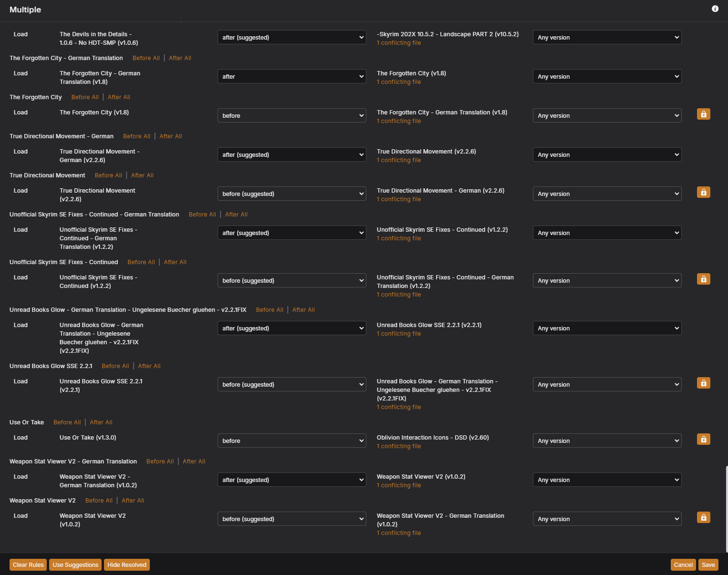The height and width of the screenshot is (575, 728).
Task: Click Before All for Weapon Stat Viewer V2 - German Translation
Action: 160,462
